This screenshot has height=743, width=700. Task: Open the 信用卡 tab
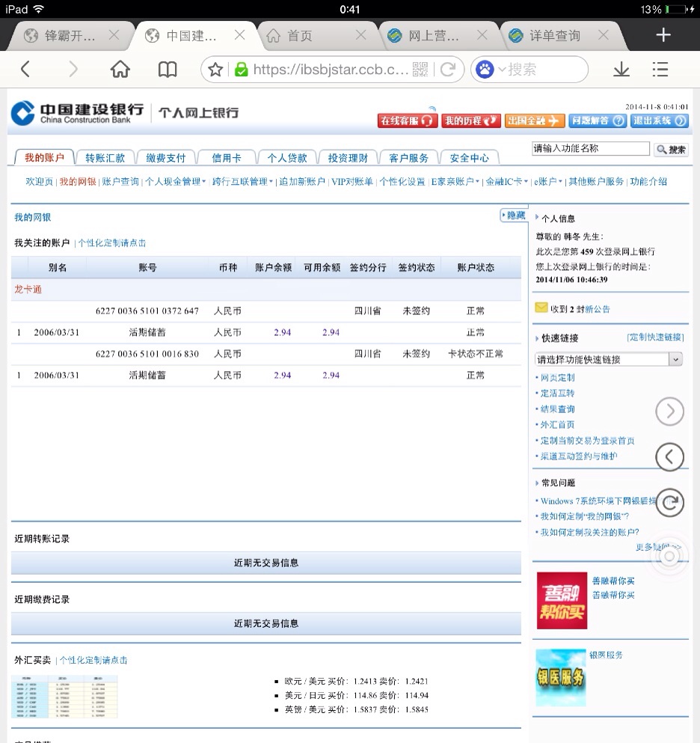coord(227,158)
